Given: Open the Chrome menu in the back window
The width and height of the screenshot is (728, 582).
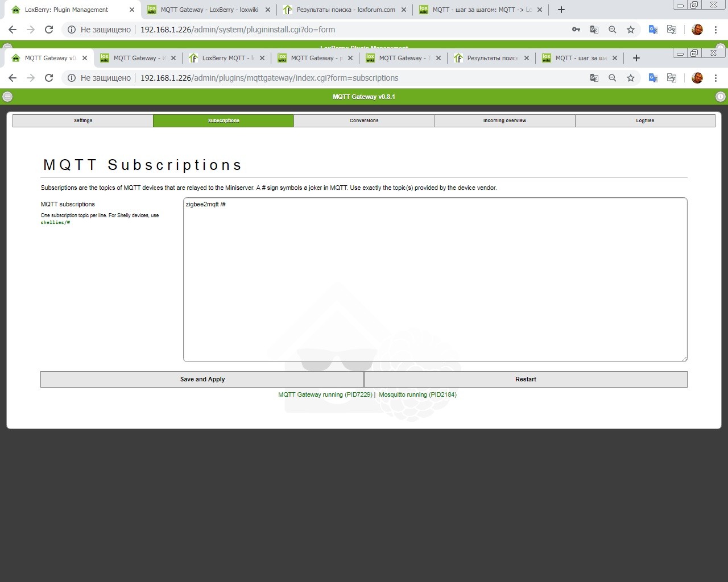Looking at the screenshot, I should click(715, 30).
